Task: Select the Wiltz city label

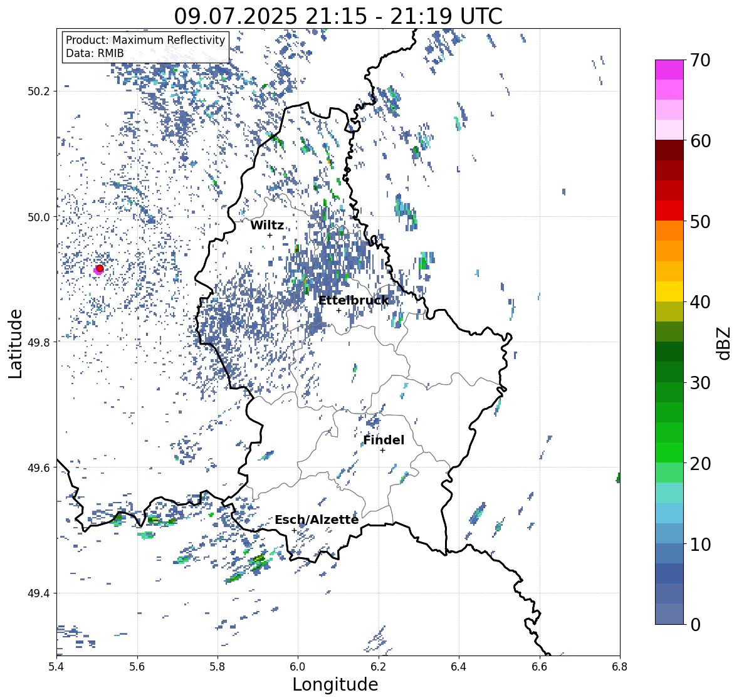Action: [x=267, y=225]
